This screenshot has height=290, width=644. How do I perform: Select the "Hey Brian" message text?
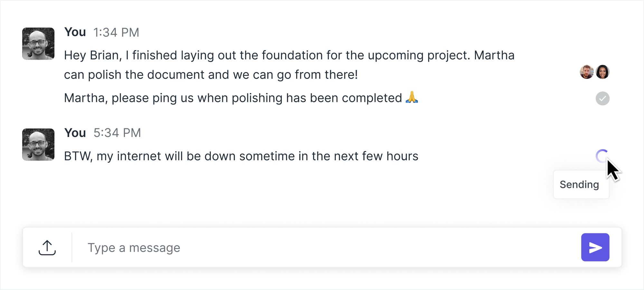(289, 65)
